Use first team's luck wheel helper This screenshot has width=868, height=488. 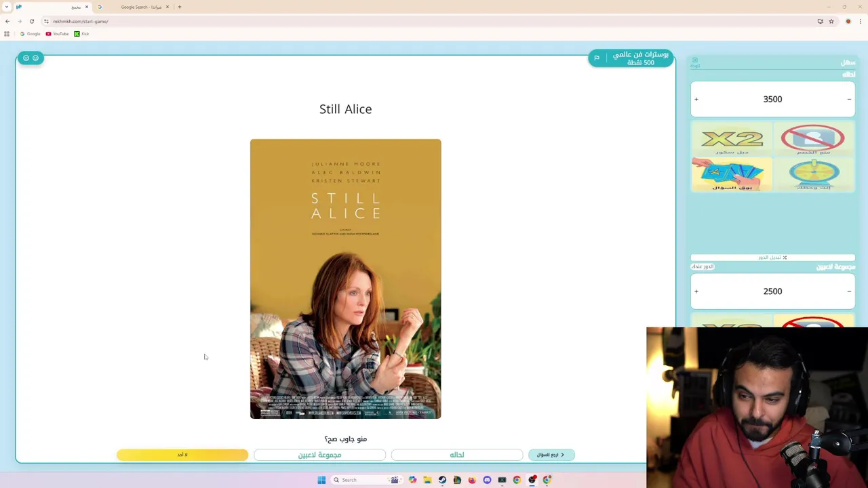point(813,175)
